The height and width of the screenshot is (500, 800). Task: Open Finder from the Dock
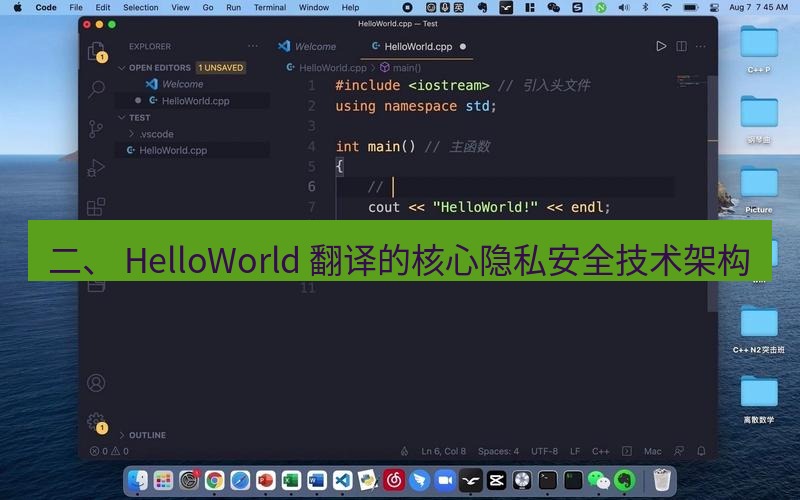coord(138,481)
